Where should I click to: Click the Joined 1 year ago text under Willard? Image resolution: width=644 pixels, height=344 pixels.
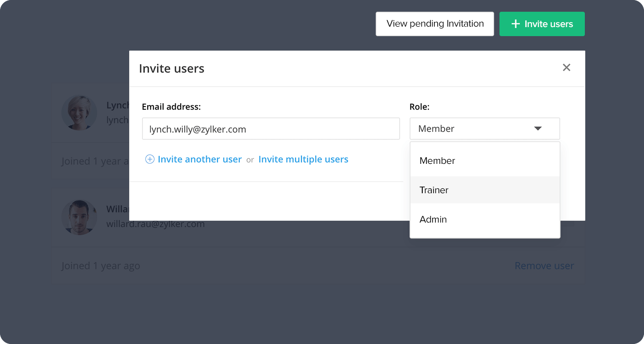pyautogui.click(x=101, y=266)
